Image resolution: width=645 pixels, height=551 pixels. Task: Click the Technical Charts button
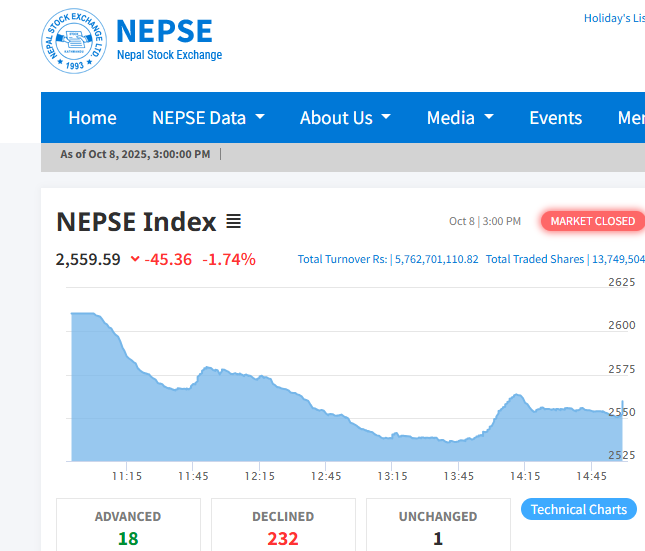pos(579,510)
